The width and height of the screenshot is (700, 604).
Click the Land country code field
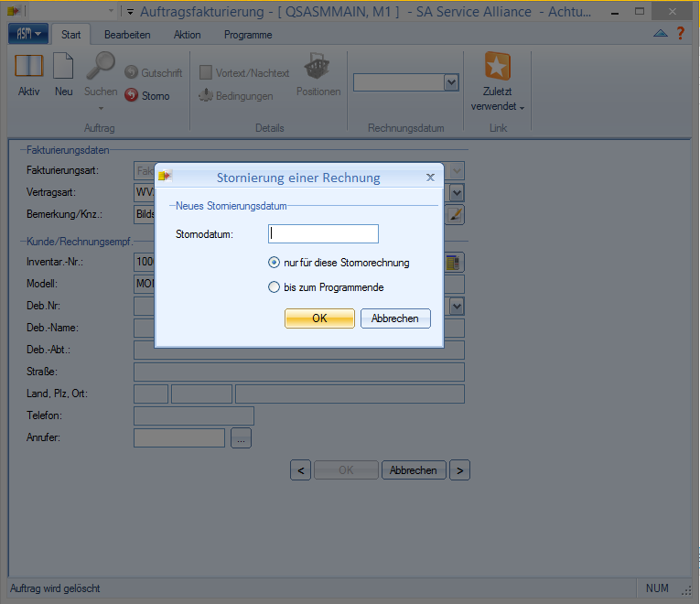coord(151,394)
